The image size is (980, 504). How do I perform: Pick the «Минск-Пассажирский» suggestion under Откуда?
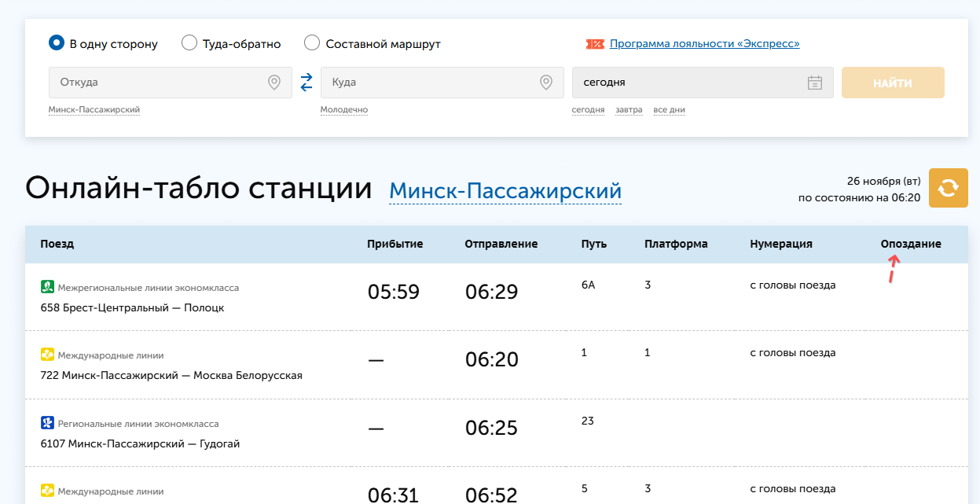[94, 110]
